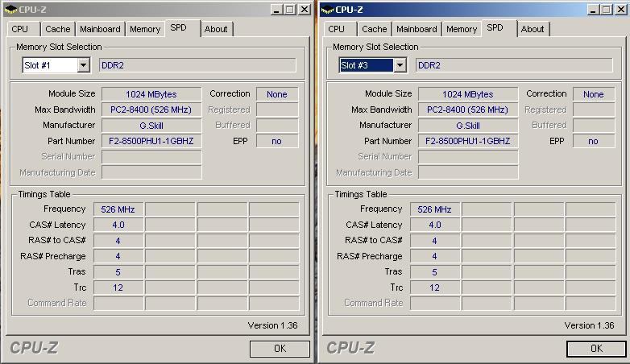Viewport: 630px width, 364px height.
Task: Click Frequency 526 MHz cell in right window
Action: tap(435, 209)
